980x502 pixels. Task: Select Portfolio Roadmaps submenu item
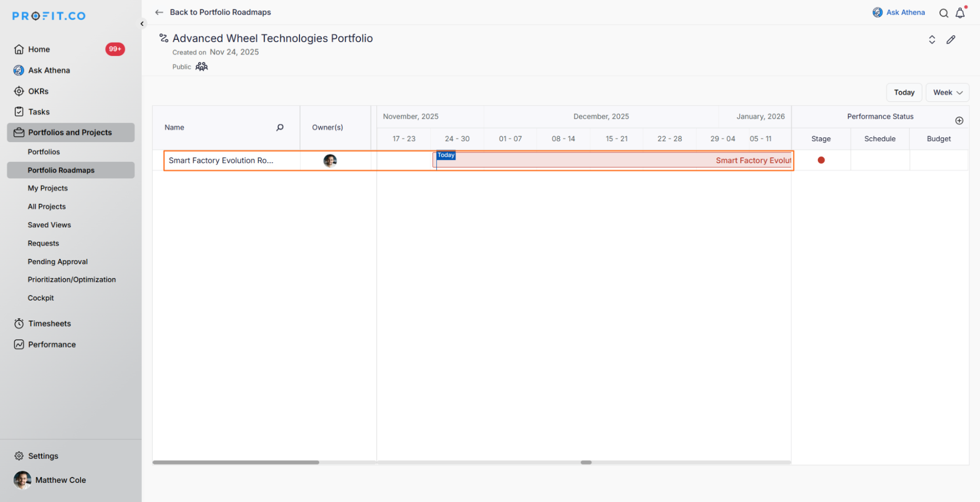71,170
